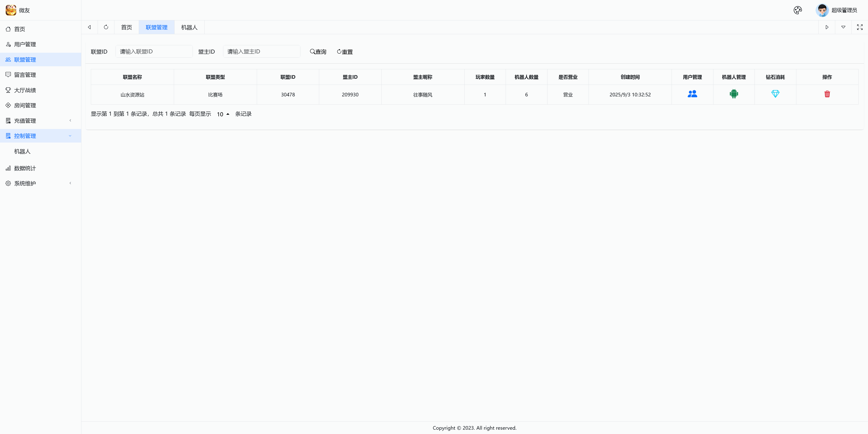Open 用户管理 in the sidebar
The width and height of the screenshot is (868, 434).
(x=25, y=45)
